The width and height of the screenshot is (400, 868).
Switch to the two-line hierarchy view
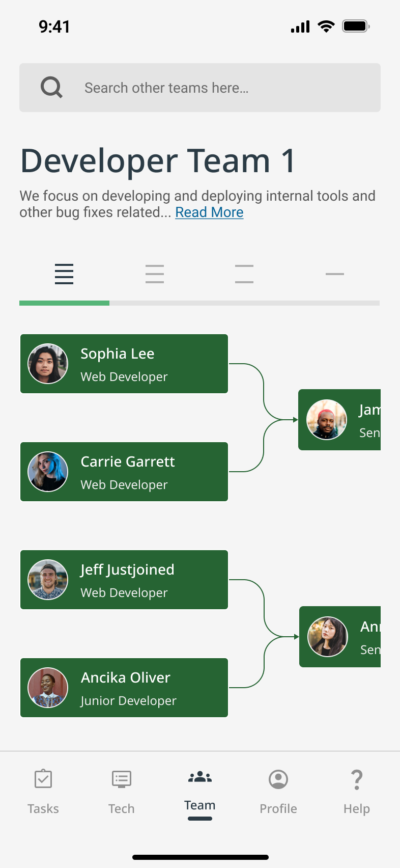click(244, 274)
